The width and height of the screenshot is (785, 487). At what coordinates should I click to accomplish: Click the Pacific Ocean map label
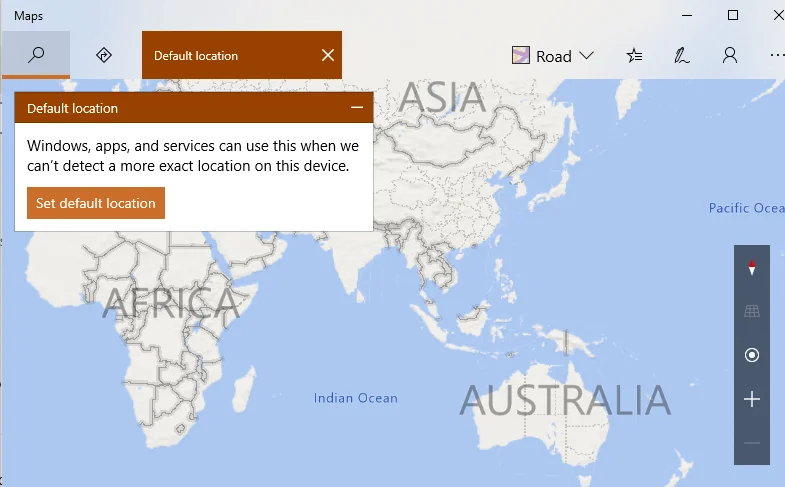pyautogui.click(x=746, y=208)
